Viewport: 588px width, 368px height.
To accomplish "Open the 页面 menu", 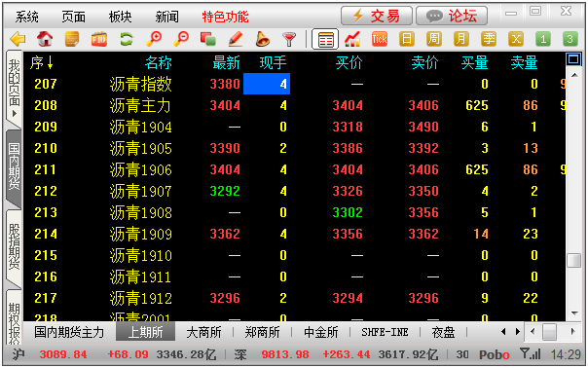I will point(74,17).
